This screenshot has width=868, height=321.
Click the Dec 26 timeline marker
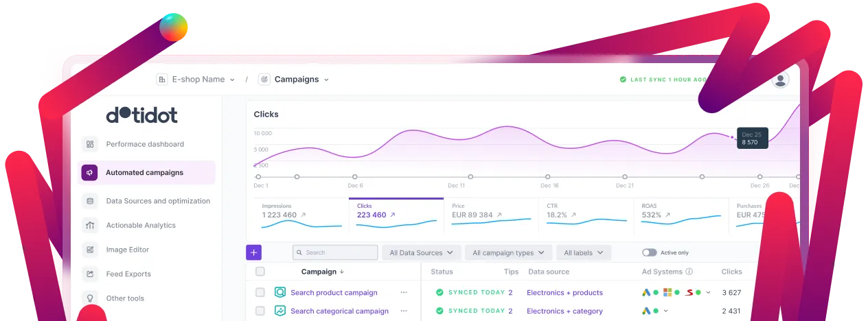[x=759, y=177]
